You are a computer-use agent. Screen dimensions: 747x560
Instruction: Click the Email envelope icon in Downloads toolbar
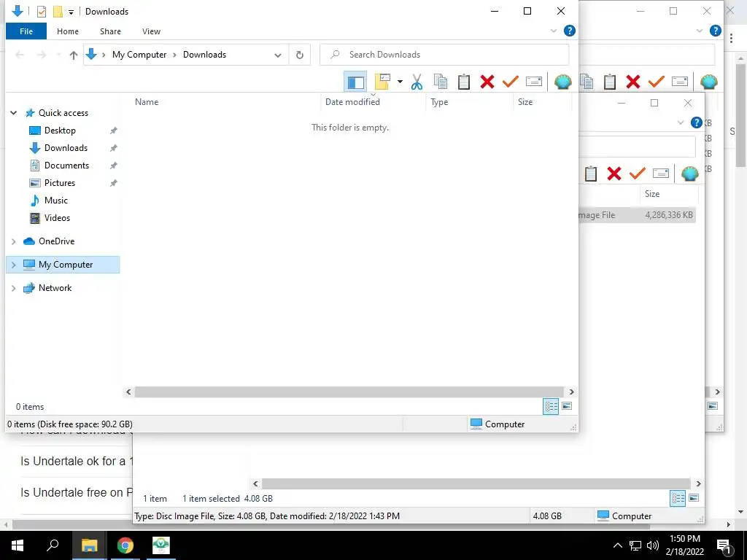[533, 82]
